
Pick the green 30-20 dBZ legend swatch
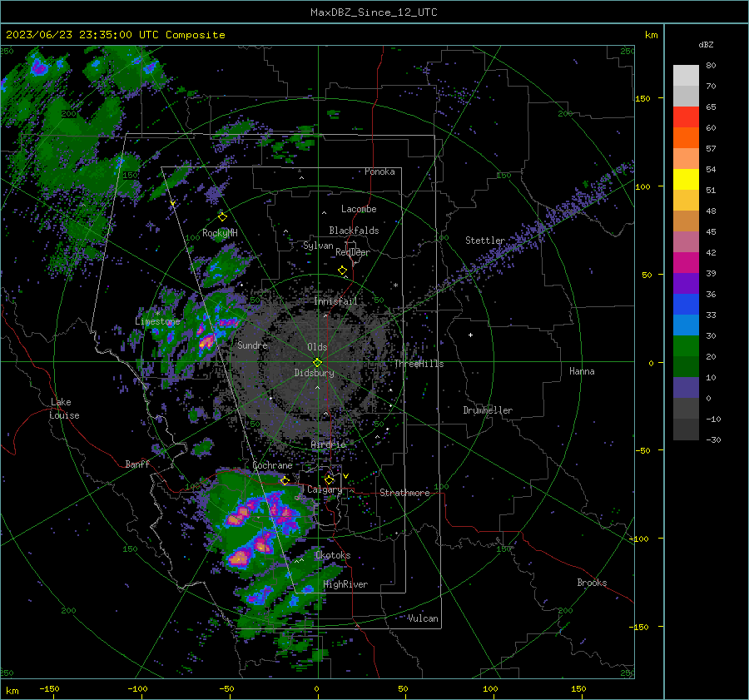tap(686, 346)
